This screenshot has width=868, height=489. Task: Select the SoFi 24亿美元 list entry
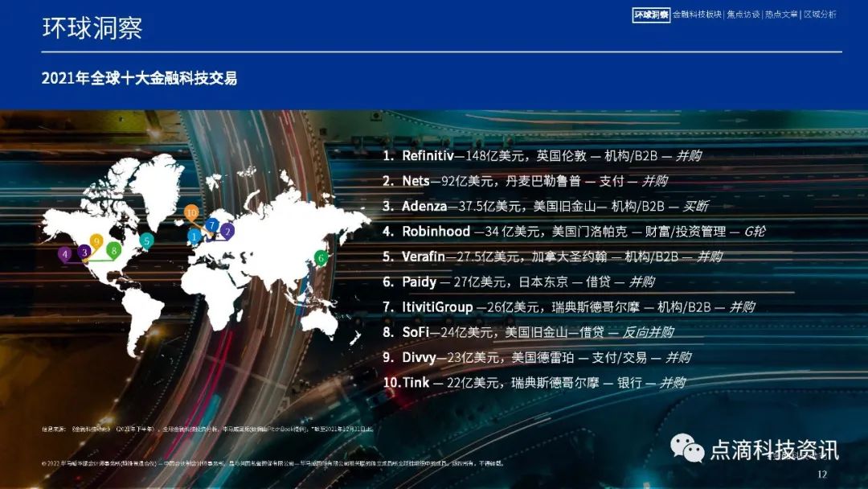point(528,332)
